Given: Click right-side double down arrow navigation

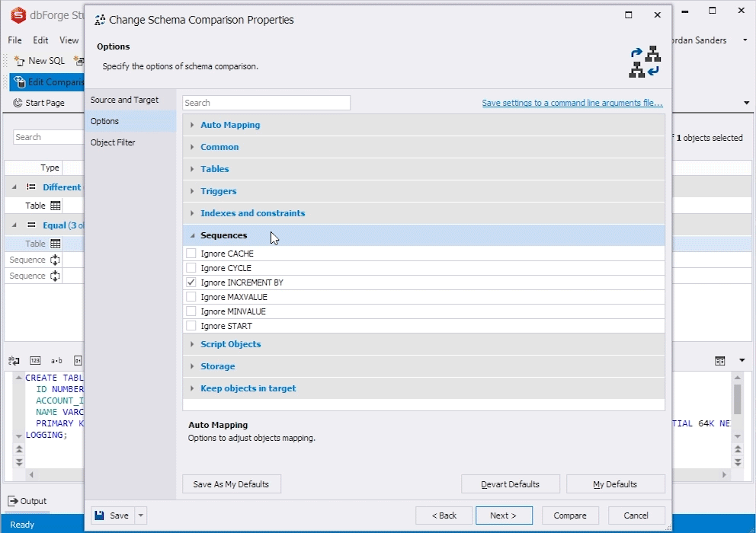Looking at the screenshot, I should coord(738,462).
